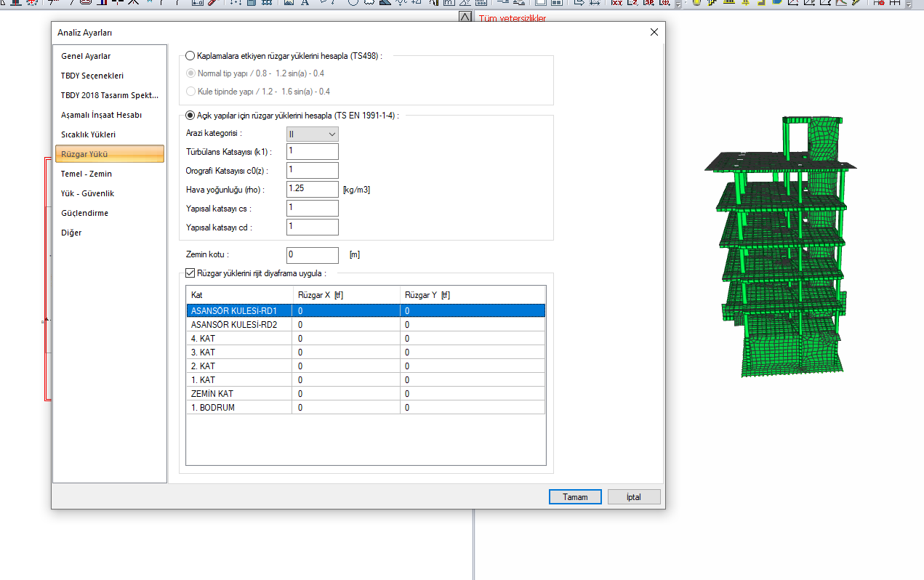Viewport: 924px width, 580px height.
Task: Select the 1. BODRUM row
Action: tap(366, 407)
